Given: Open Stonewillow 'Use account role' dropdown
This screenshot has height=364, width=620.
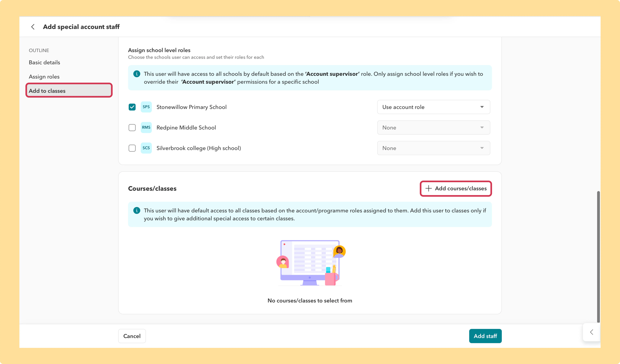Looking at the screenshot, I should (x=434, y=107).
